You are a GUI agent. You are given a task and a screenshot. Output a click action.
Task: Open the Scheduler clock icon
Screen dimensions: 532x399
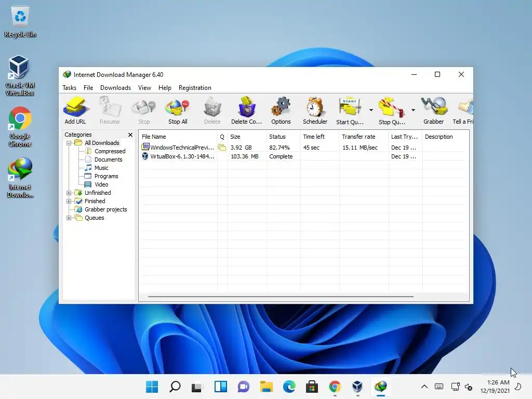315,110
